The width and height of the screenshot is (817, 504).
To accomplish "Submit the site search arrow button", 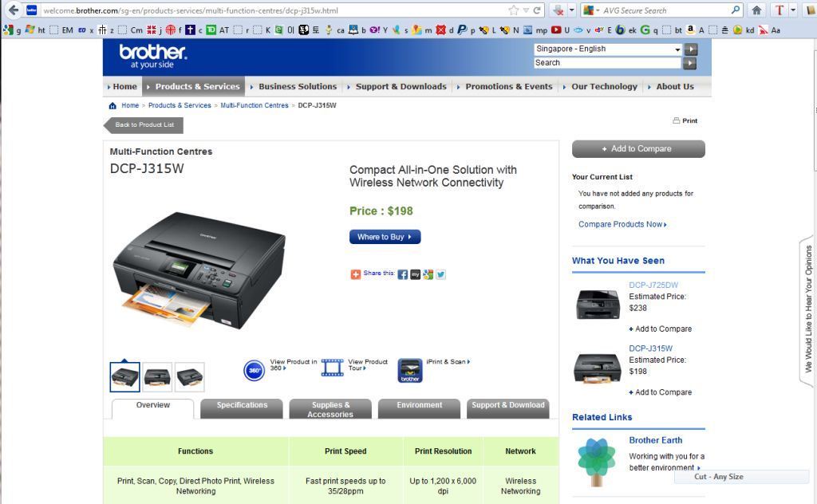I will click(x=690, y=63).
